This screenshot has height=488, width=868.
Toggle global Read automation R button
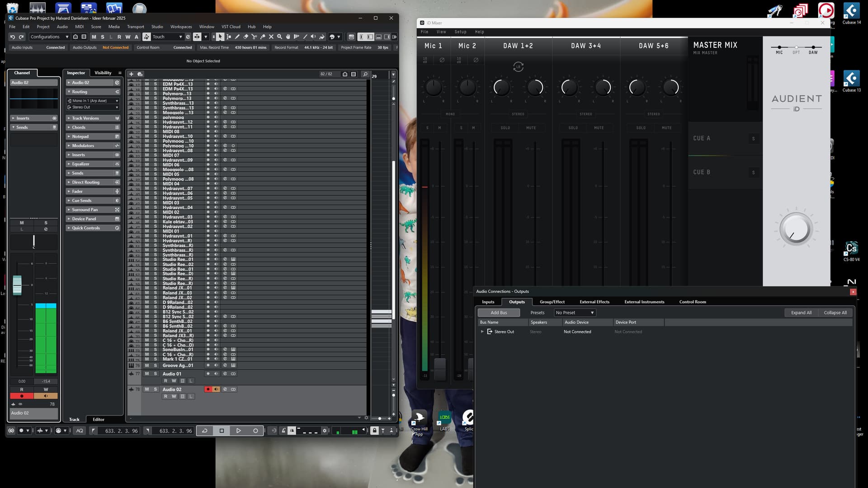coord(119,37)
